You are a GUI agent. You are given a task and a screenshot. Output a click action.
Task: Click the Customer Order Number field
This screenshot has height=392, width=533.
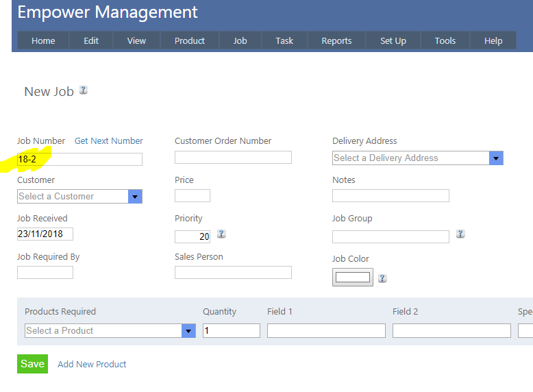click(233, 158)
